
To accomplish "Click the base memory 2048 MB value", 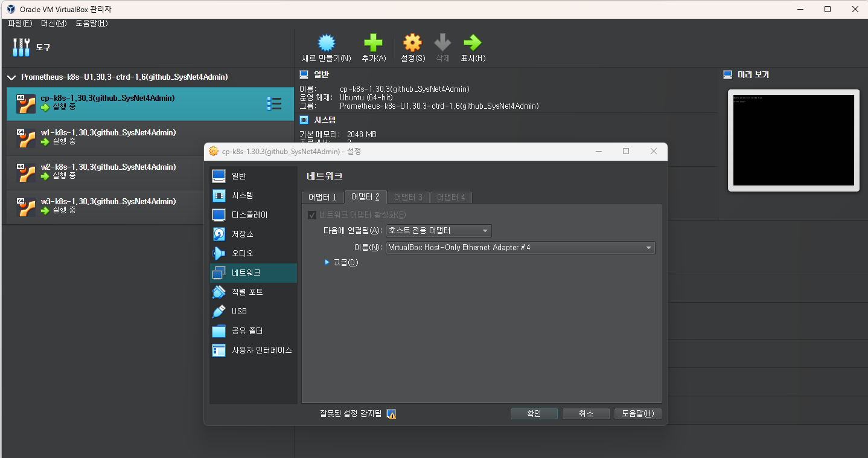I will coord(362,134).
